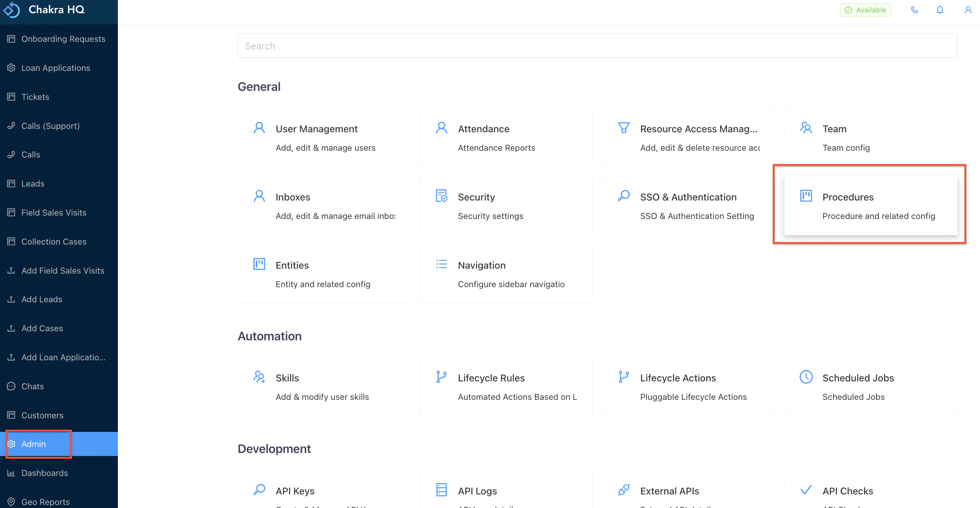Open Admin in the sidebar
Viewport: 980px width, 508px height.
(x=34, y=444)
